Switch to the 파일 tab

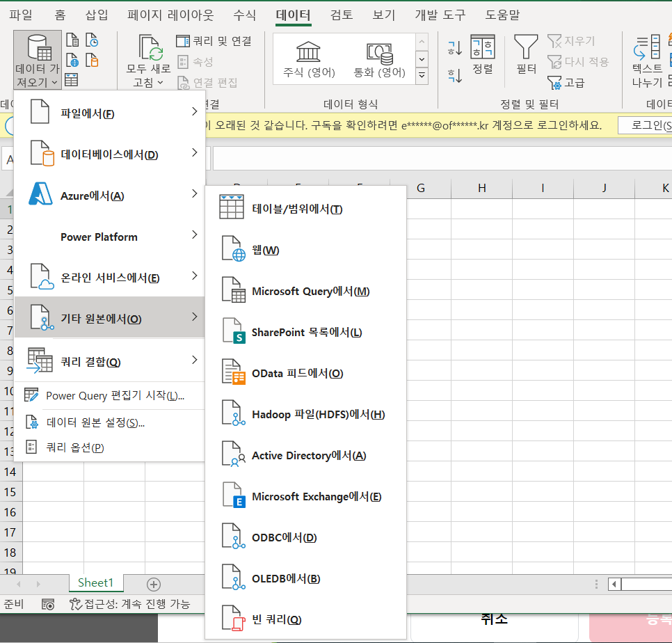click(21, 15)
